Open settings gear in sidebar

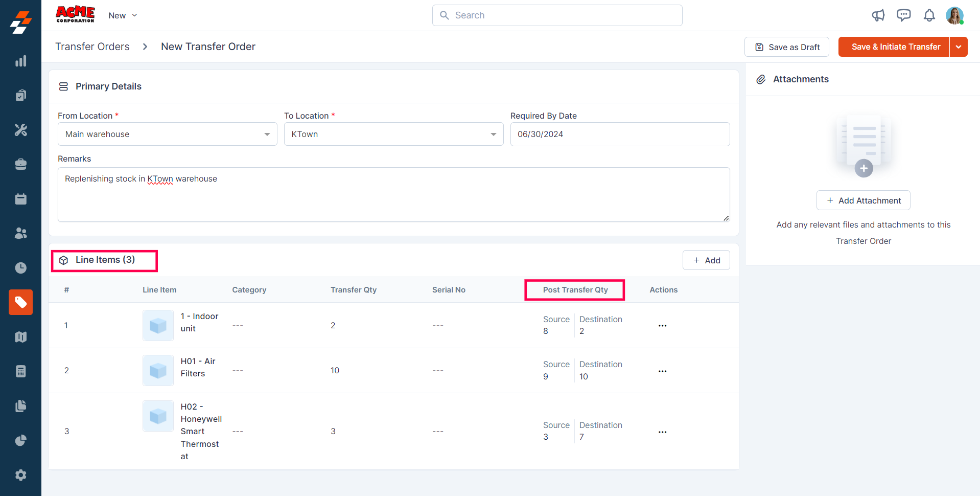pos(20,475)
